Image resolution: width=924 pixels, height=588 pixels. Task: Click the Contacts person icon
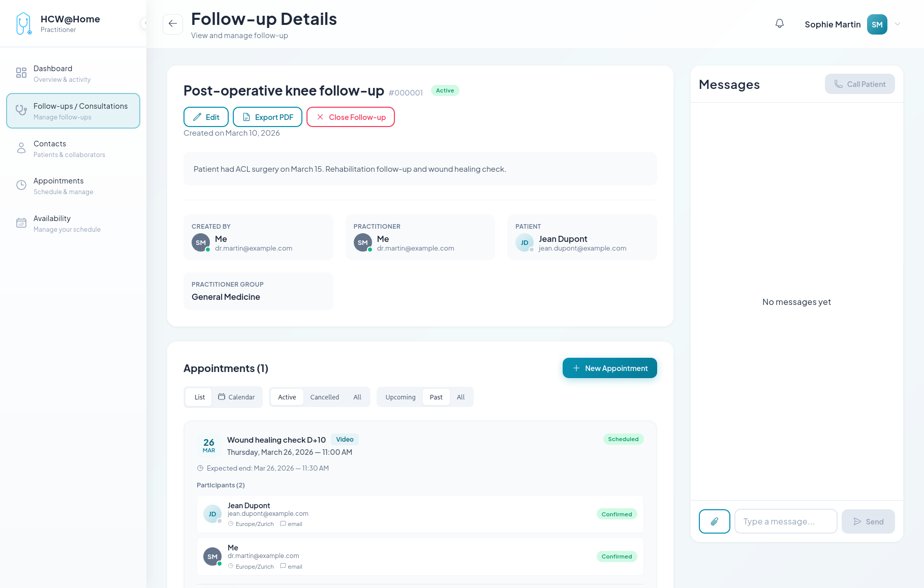(21, 148)
